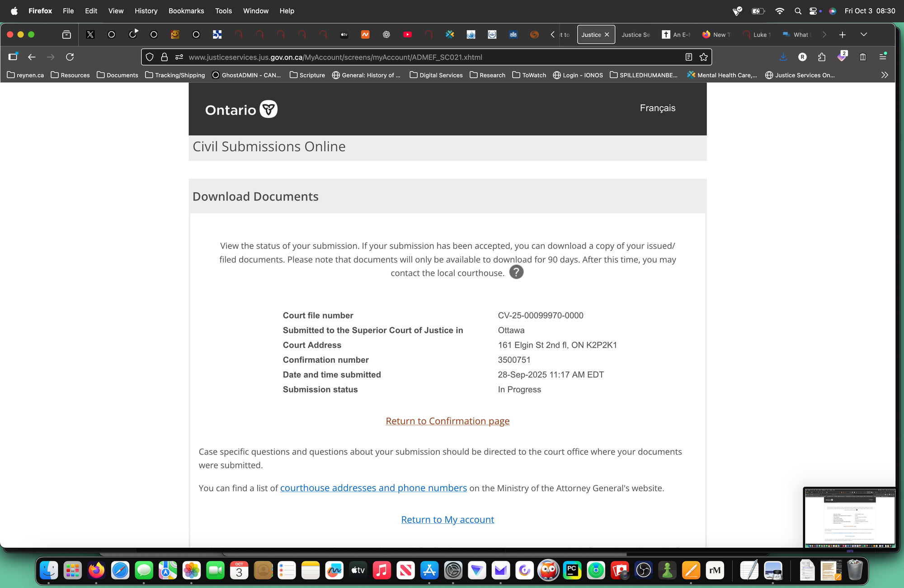Show more bookmarks overflow chevron

(885, 75)
